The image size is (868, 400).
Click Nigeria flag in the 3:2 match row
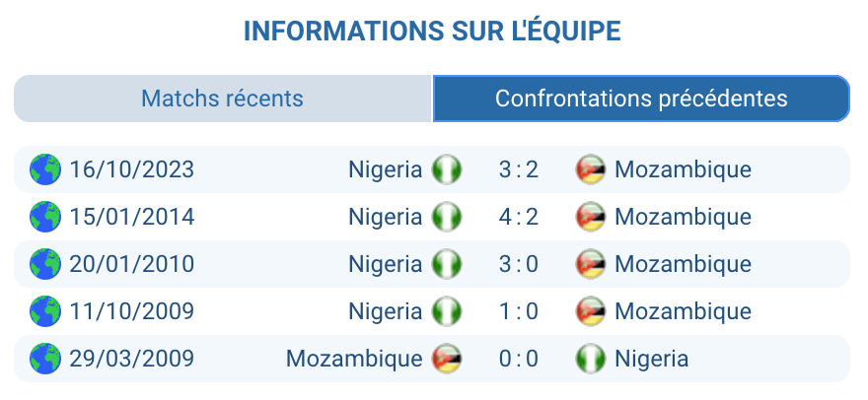(447, 169)
